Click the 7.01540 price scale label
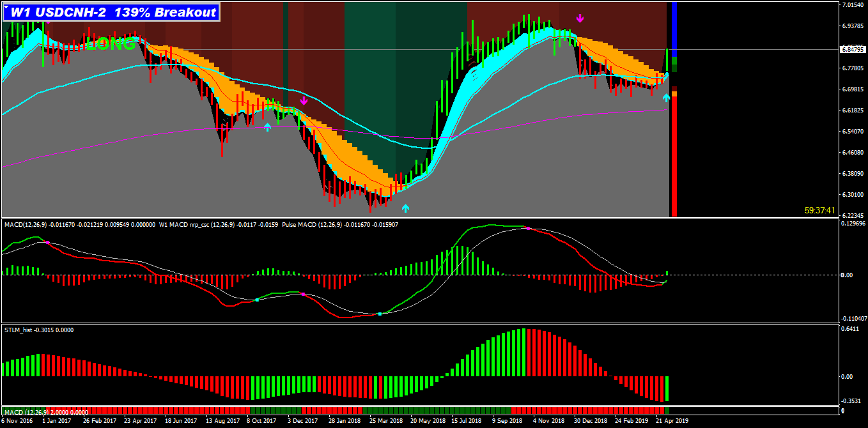Screen dimensions: 868x428 [853, 4]
